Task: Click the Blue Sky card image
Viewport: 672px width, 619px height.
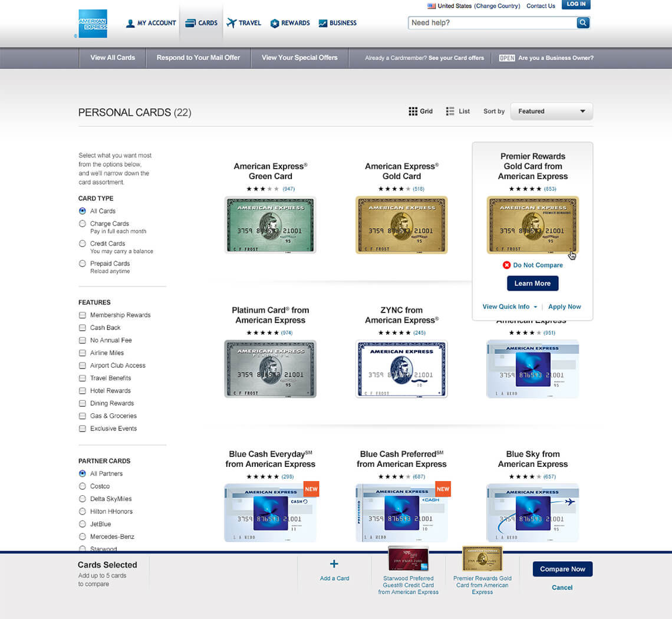Action: coord(533,513)
